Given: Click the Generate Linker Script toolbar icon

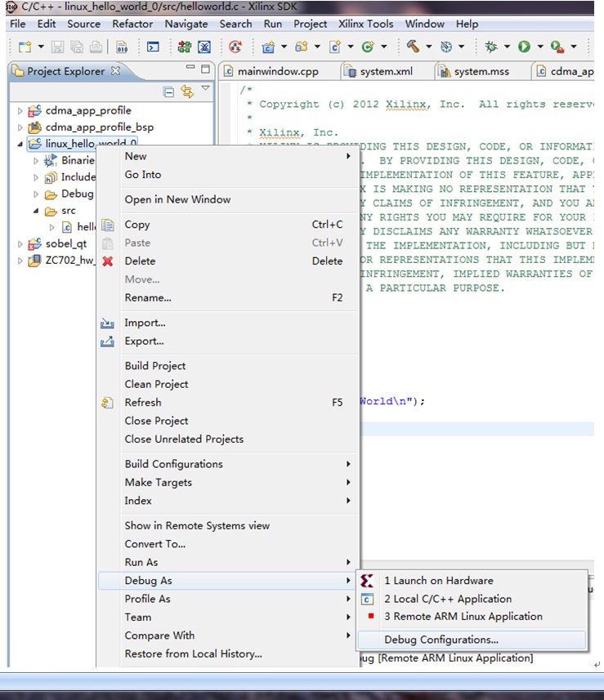Looking at the screenshot, I should click(x=184, y=47).
